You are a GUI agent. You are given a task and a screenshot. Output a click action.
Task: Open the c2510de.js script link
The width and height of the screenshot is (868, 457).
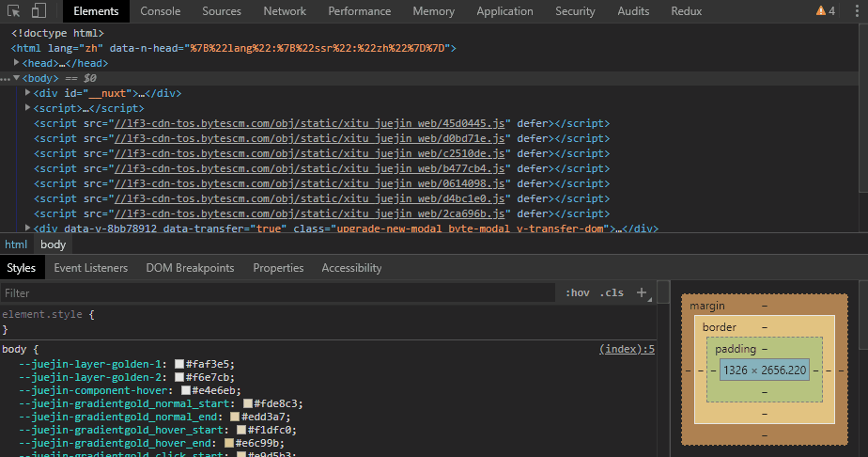click(x=309, y=153)
